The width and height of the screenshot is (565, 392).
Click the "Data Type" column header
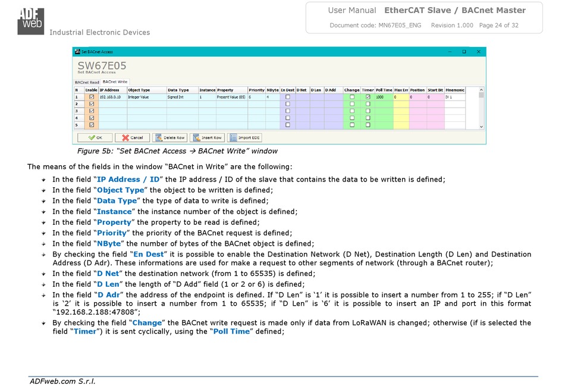[x=183, y=90]
